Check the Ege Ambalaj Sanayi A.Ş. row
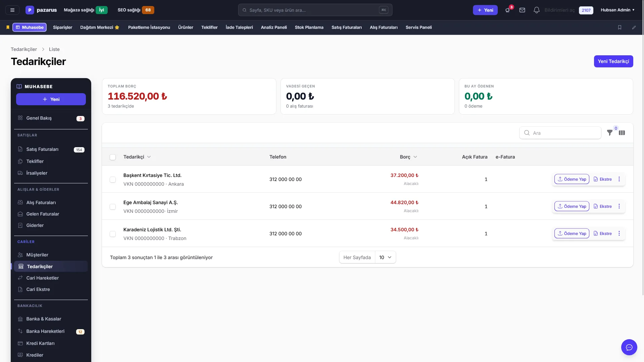 [x=113, y=207]
